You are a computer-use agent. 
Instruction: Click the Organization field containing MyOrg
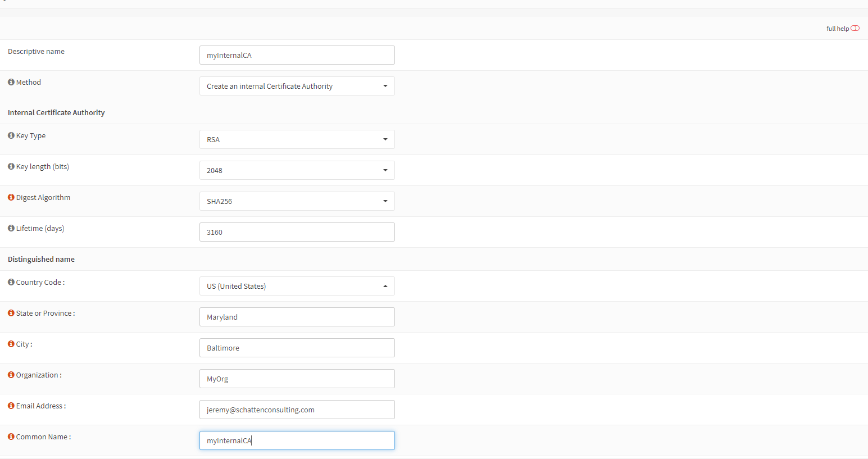(297, 379)
